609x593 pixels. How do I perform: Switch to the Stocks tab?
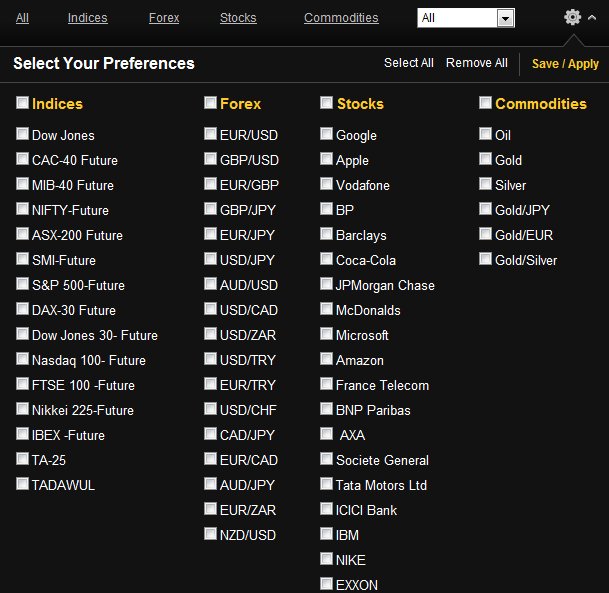[238, 18]
